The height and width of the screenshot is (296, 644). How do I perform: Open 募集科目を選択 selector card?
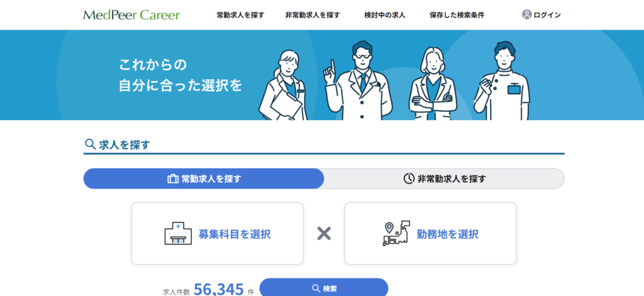tap(218, 234)
